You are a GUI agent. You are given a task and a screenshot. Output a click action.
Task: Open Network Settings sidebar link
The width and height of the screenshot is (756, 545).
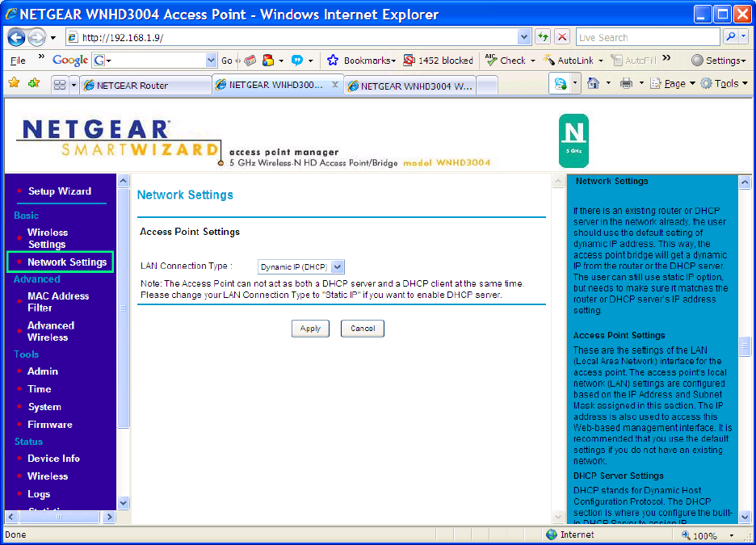[66, 262]
